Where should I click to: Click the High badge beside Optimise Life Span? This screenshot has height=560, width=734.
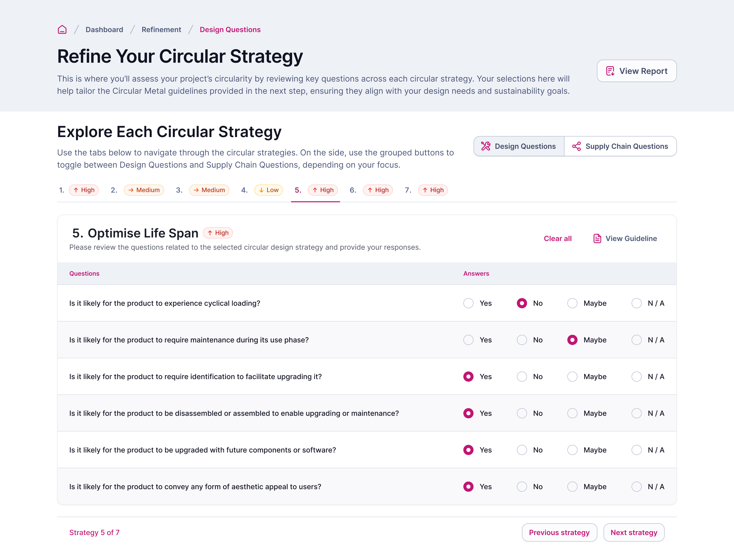(218, 233)
